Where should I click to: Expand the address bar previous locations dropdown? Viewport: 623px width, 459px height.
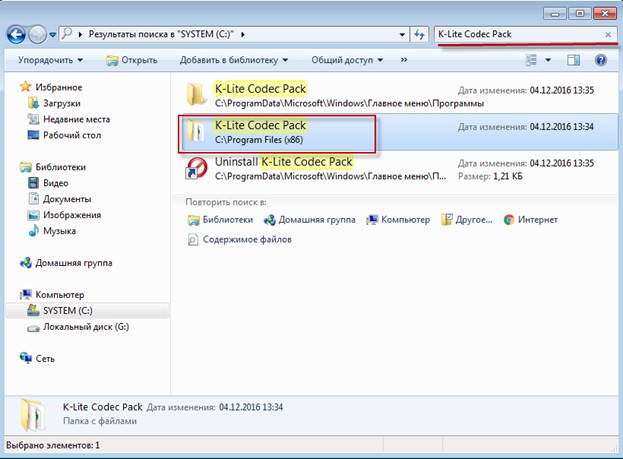coord(402,35)
